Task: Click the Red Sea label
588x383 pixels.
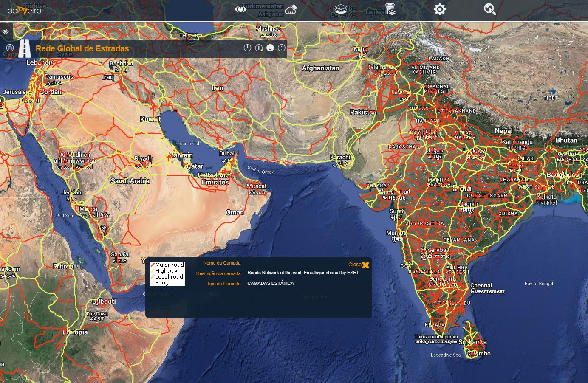Action: coord(65,216)
